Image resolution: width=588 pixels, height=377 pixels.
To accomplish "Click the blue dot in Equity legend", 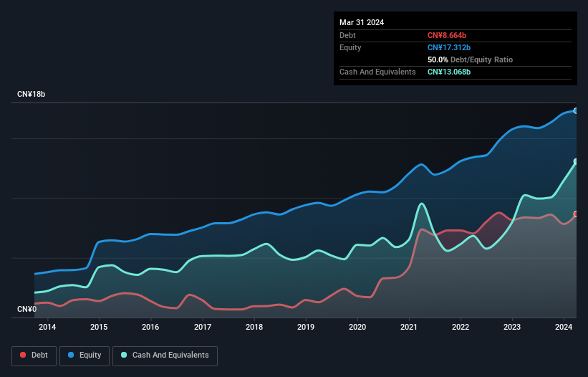I will tap(71, 355).
